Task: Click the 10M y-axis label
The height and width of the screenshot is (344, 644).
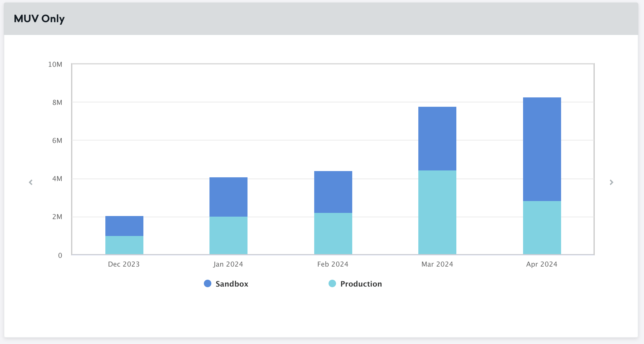Action: tap(55, 64)
